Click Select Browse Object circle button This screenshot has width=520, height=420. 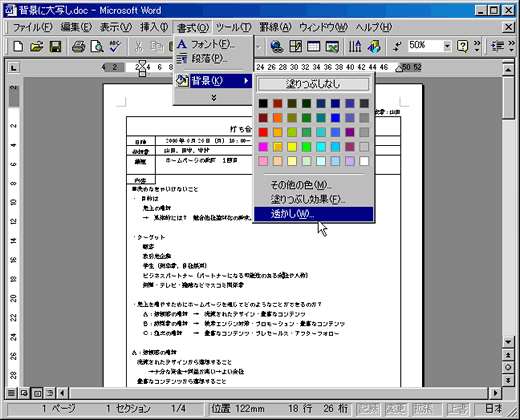[508, 367]
